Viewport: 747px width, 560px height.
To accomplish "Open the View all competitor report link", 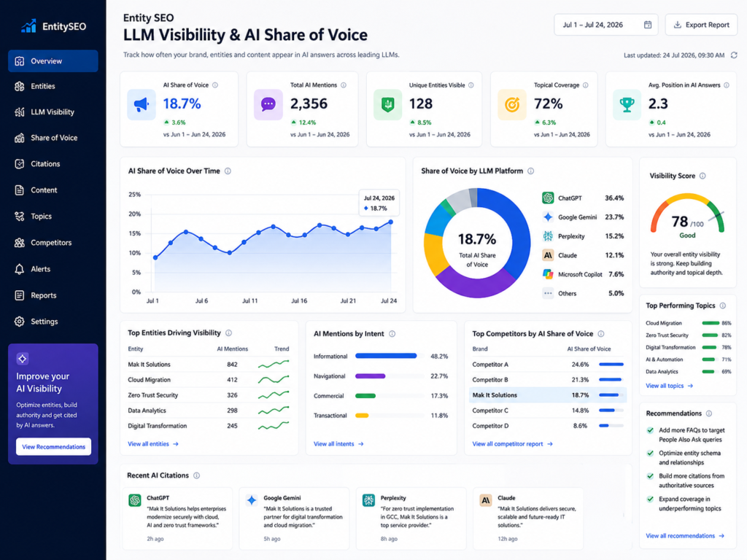I will [x=512, y=444].
